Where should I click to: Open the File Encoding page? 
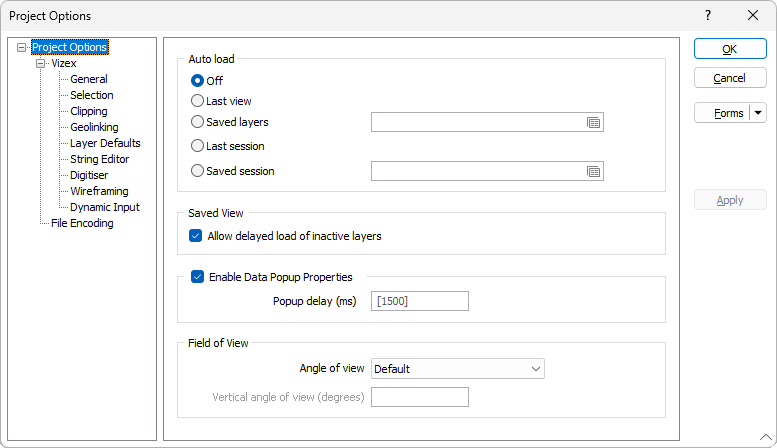(82, 223)
